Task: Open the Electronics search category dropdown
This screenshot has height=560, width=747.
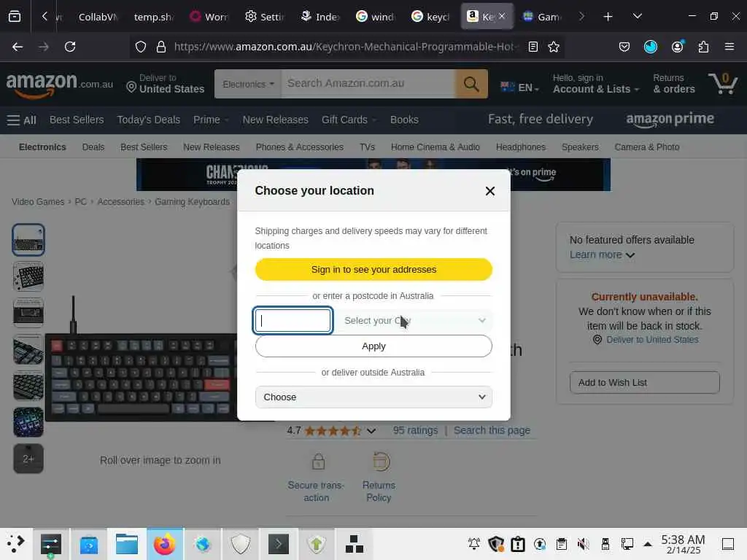Action: point(248,84)
